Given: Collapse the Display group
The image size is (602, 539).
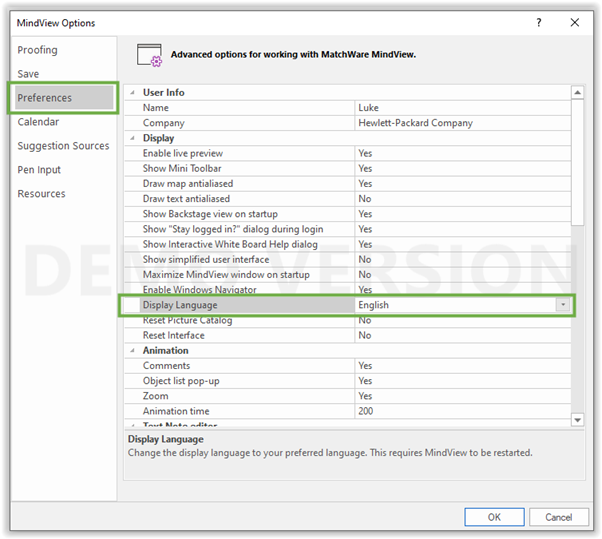Looking at the screenshot, I should pyautogui.click(x=132, y=138).
